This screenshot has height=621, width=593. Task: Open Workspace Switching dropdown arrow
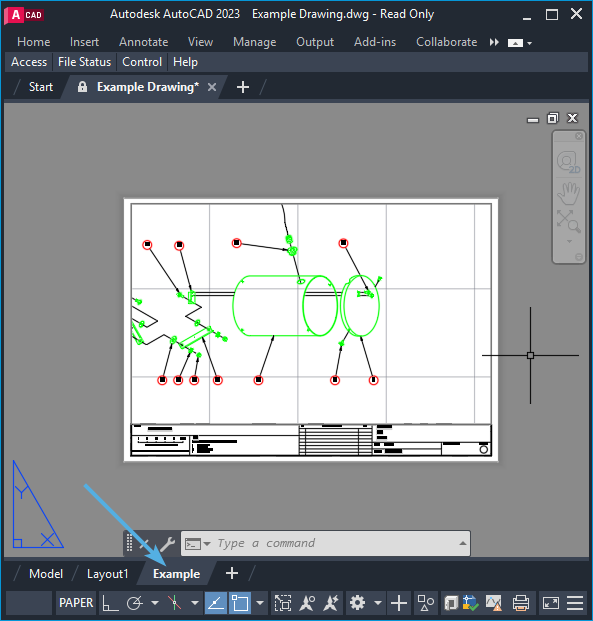[x=378, y=603]
